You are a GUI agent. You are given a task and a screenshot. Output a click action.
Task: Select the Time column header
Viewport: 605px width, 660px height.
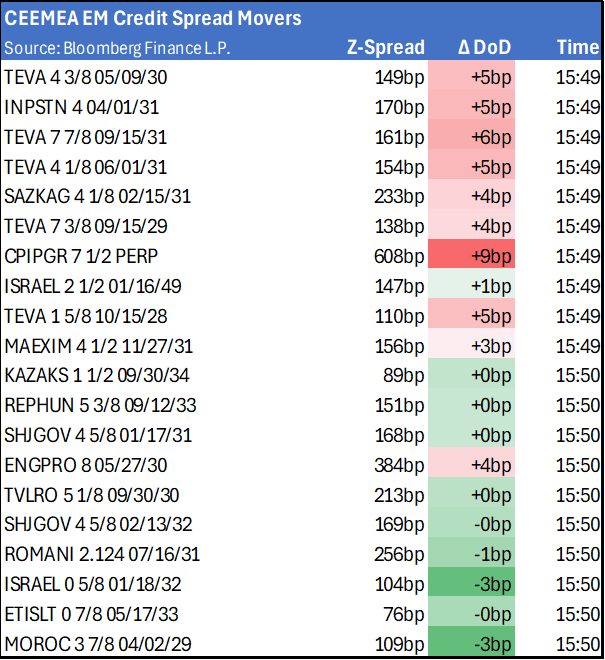point(578,47)
